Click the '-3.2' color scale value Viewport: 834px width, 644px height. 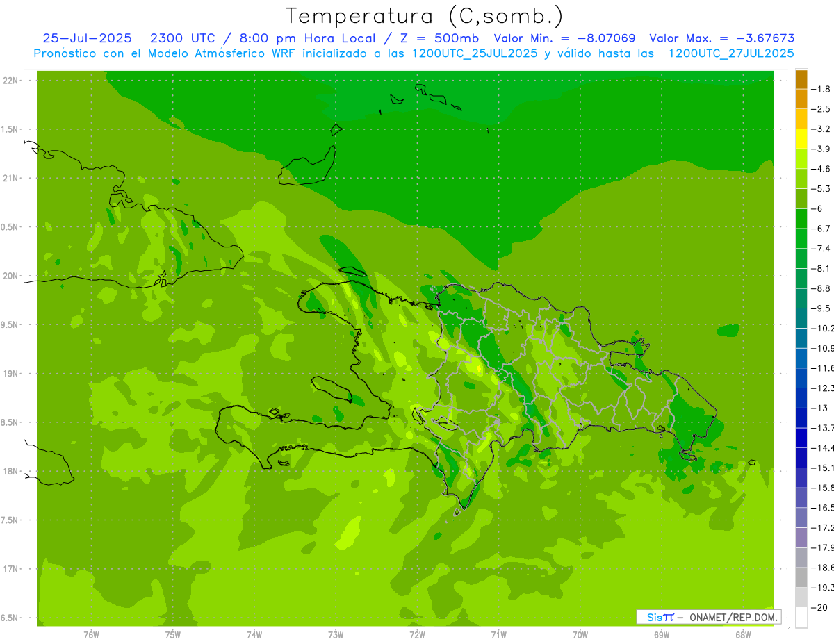[x=821, y=129]
